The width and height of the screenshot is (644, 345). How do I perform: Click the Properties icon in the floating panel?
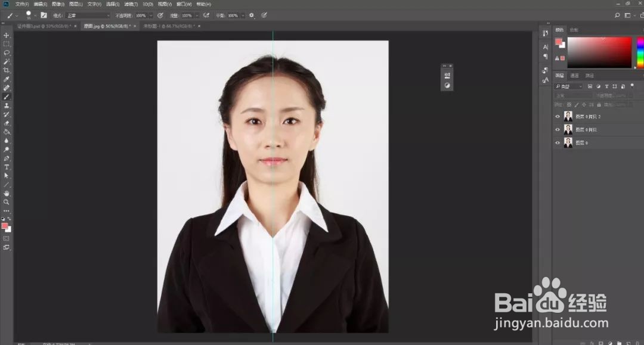click(x=447, y=76)
